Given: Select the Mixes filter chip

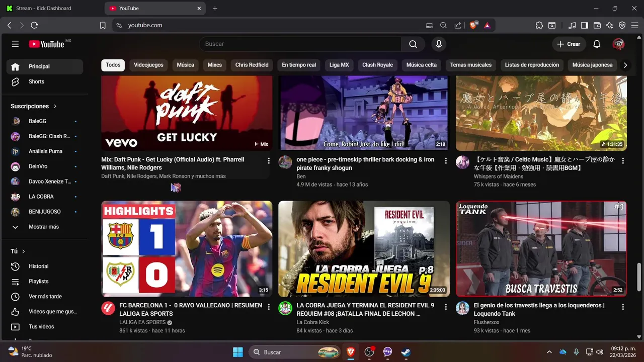Looking at the screenshot, I should tap(215, 65).
